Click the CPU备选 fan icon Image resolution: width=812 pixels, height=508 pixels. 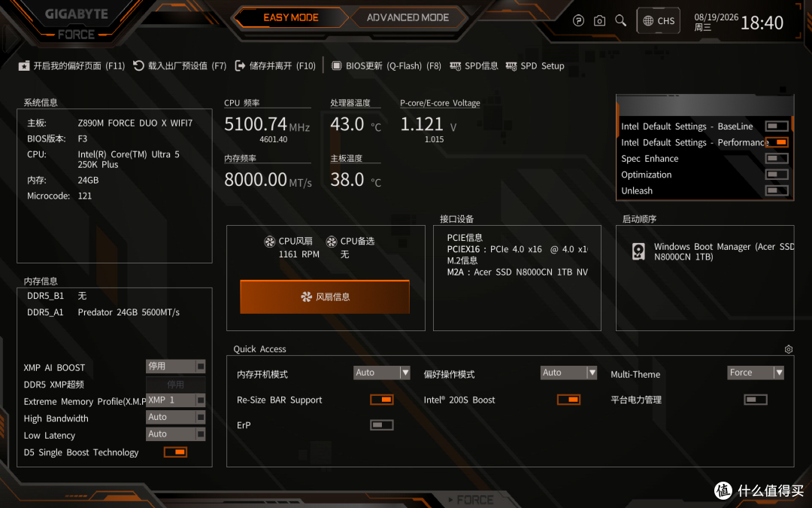coord(332,241)
